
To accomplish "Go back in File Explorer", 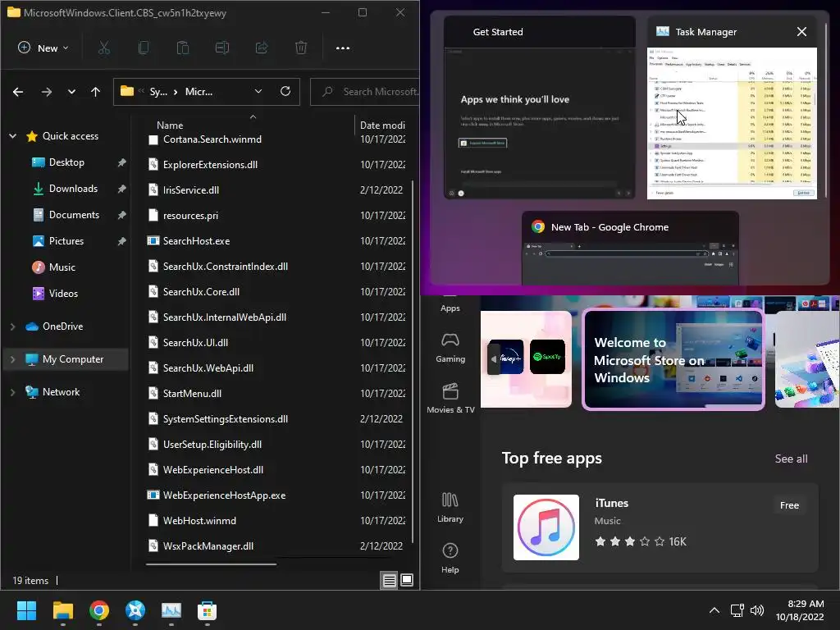I will click(x=18, y=92).
